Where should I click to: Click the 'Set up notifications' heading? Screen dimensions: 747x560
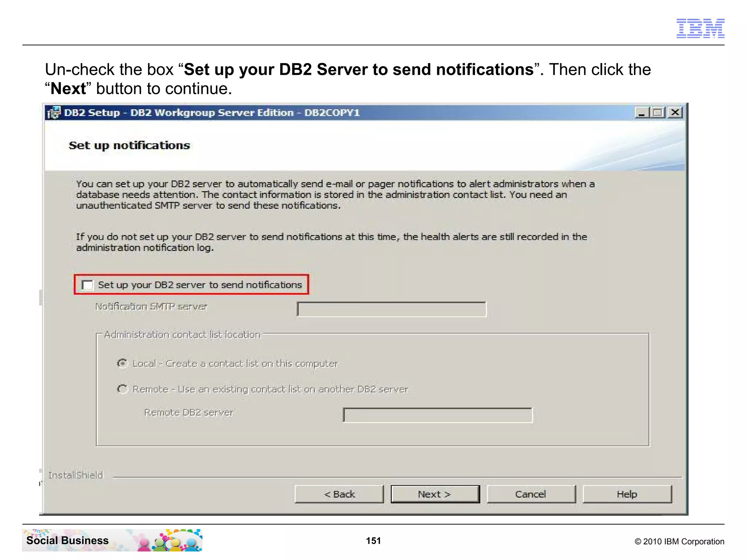click(129, 145)
